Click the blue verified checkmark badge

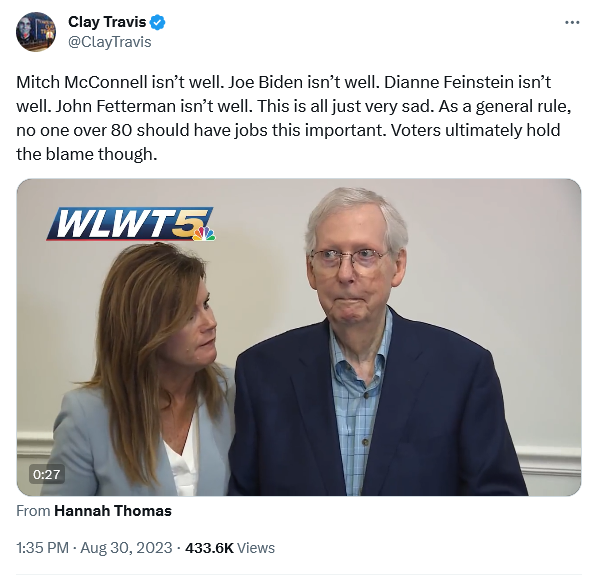click(x=157, y=23)
